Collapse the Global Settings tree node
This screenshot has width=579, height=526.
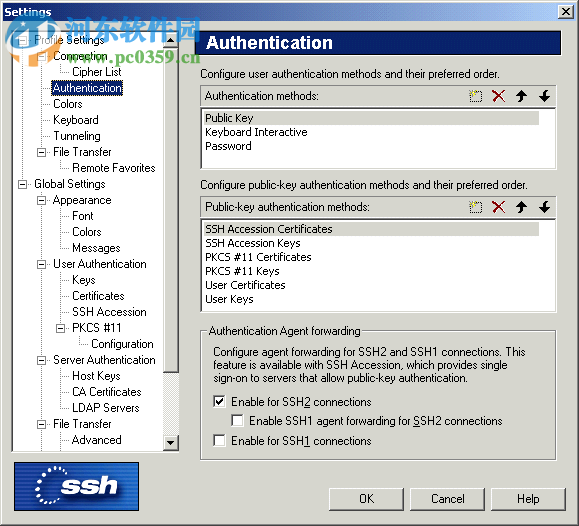pyautogui.click(x=23, y=184)
